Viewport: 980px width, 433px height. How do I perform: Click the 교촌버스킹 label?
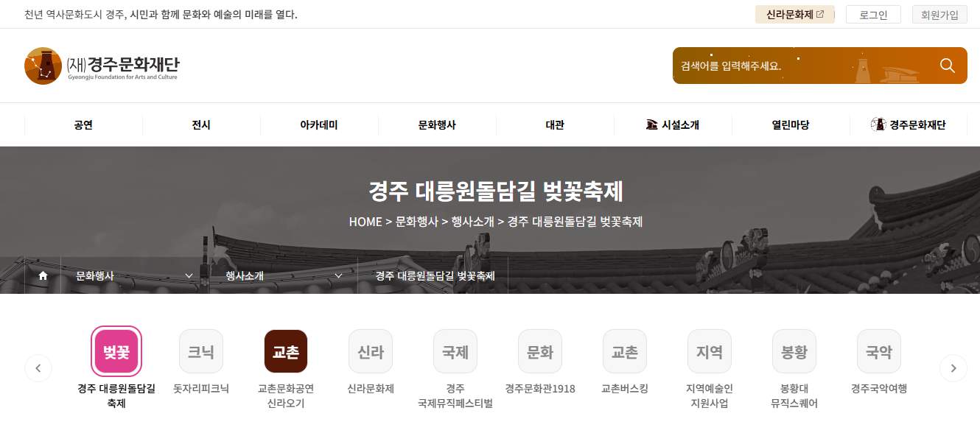click(x=625, y=389)
